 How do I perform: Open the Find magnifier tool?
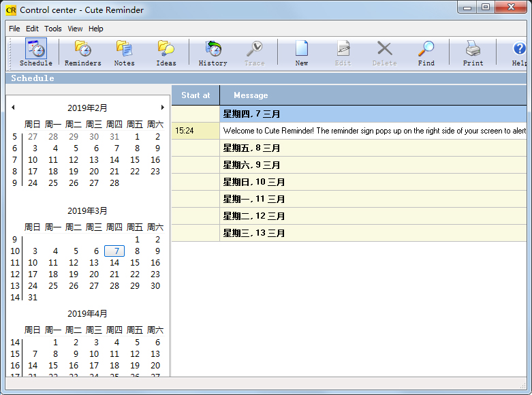[x=426, y=52]
